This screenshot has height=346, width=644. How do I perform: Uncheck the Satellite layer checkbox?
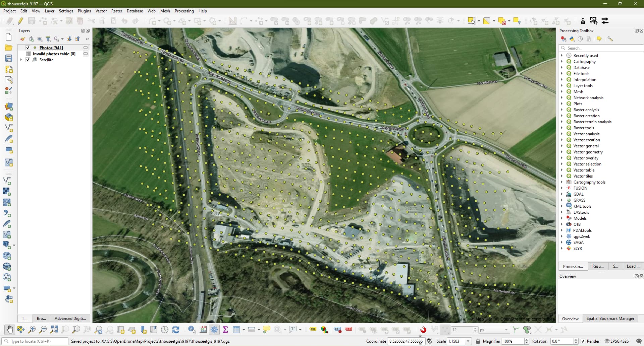pos(28,60)
